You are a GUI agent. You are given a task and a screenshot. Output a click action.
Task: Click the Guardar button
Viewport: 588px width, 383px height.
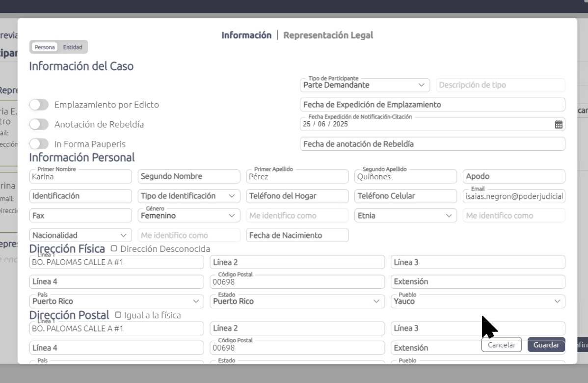pos(546,345)
